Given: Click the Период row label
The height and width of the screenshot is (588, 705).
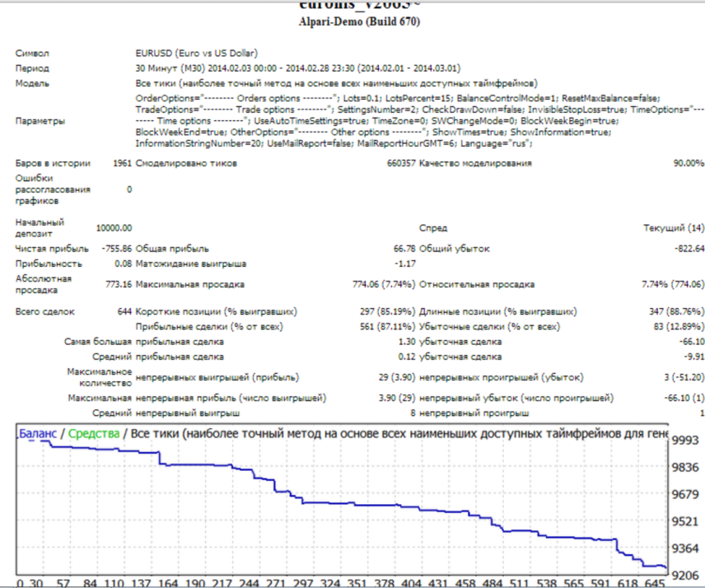Looking at the screenshot, I should 32,68.
